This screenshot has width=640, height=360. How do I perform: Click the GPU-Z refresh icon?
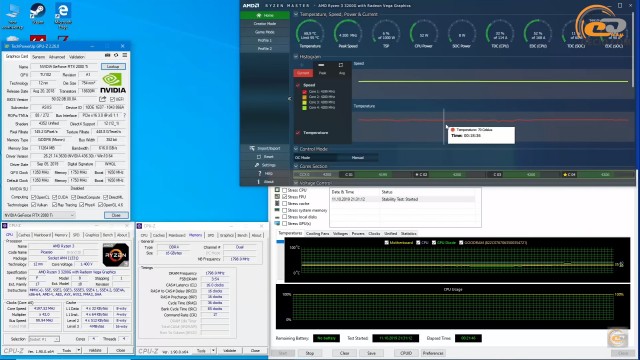pyautogui.click(x=116, y=55)
